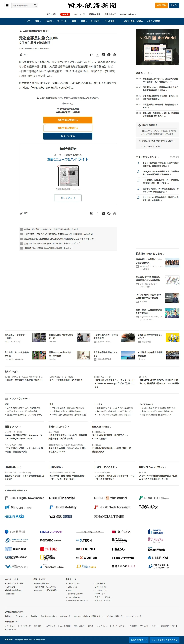This screenshot has width=184, height=644.
Task: Click サイトに関するご意見ご要望 footer button
Action: tap(165, 640)
